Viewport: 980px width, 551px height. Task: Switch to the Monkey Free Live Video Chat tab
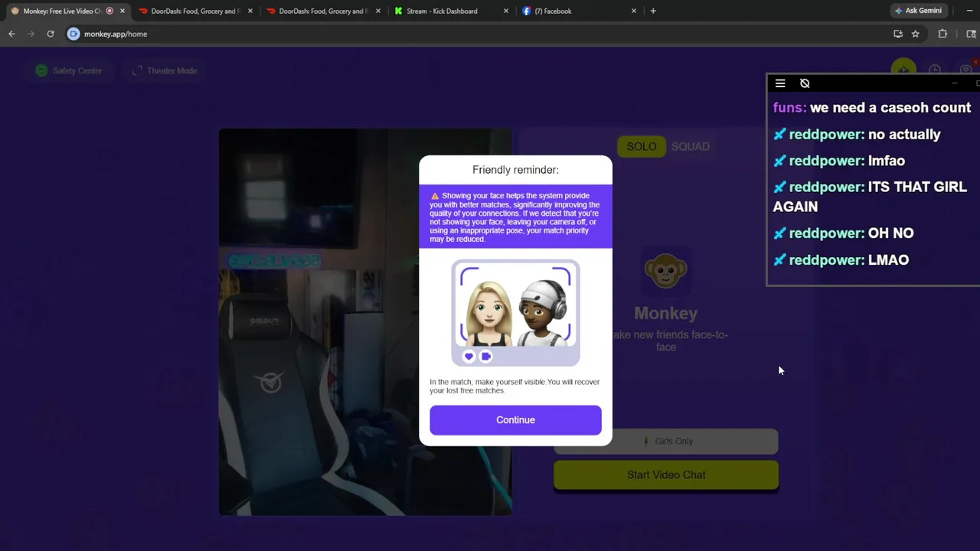pos(67,11)
